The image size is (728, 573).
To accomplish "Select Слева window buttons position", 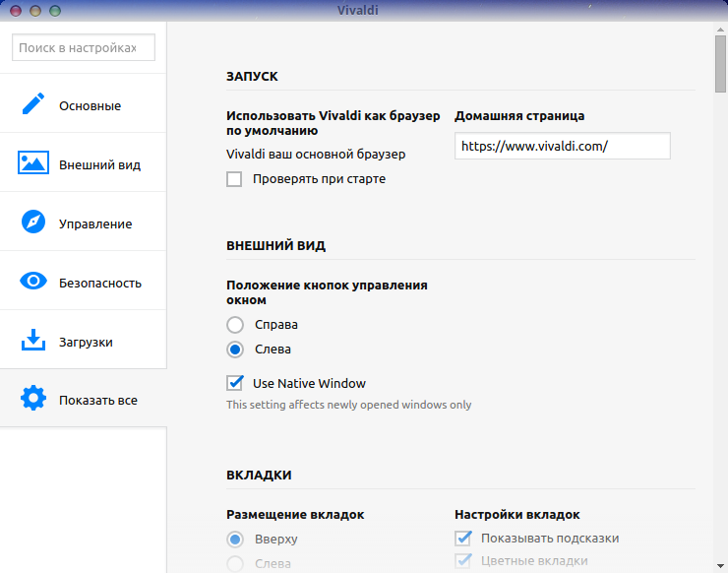I will pyautogui.click(x=235, y=350).
